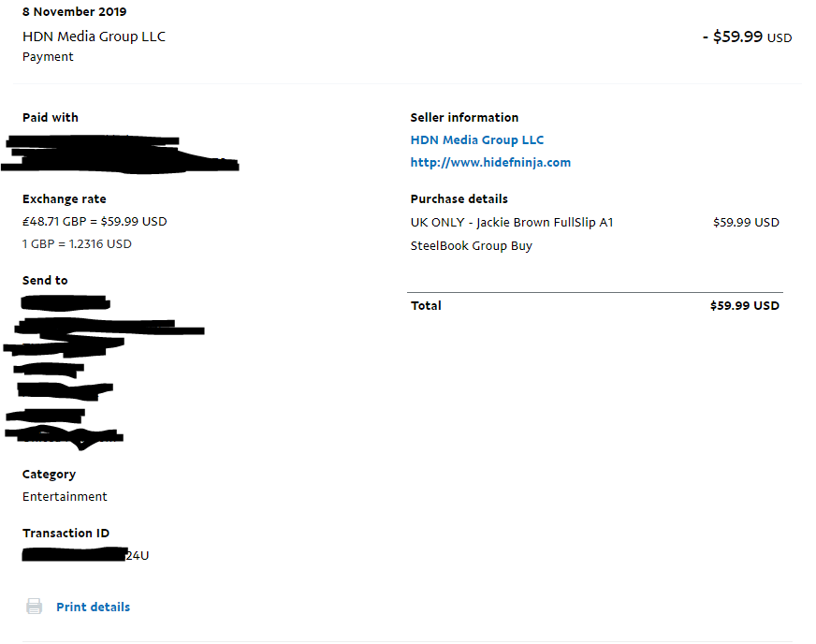The height and width of the screenshot is (644, 816).
Task: Click the 1 GBP = 1.2316 USD rate
Action: pyautogui.click(x=77, y=243)
